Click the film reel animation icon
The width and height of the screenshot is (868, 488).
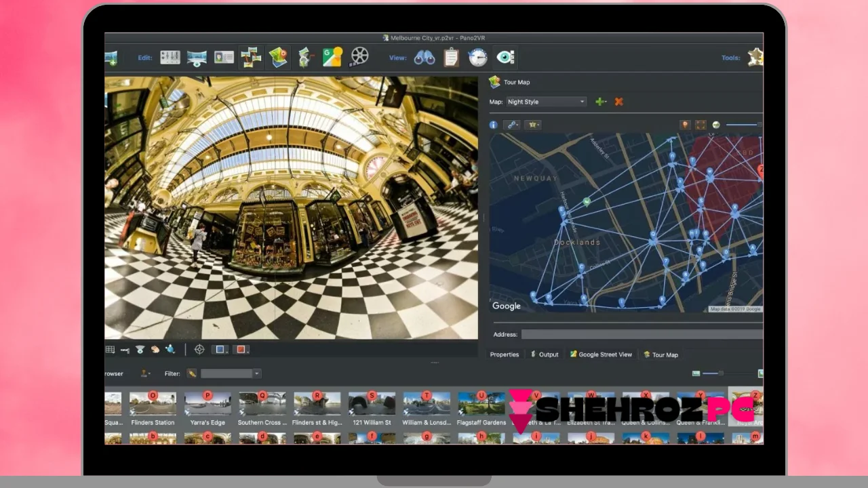click(359, 56)
